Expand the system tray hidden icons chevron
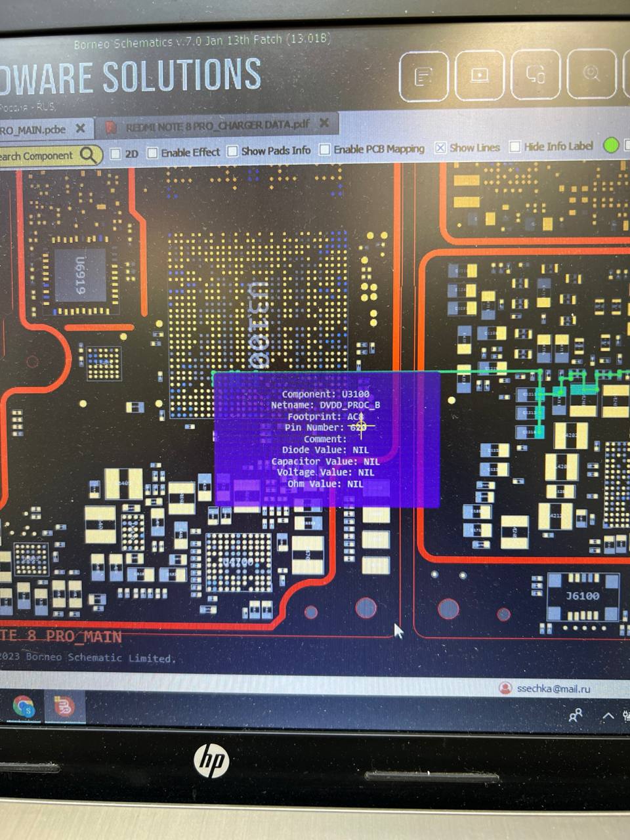 [x=608, y=716]
